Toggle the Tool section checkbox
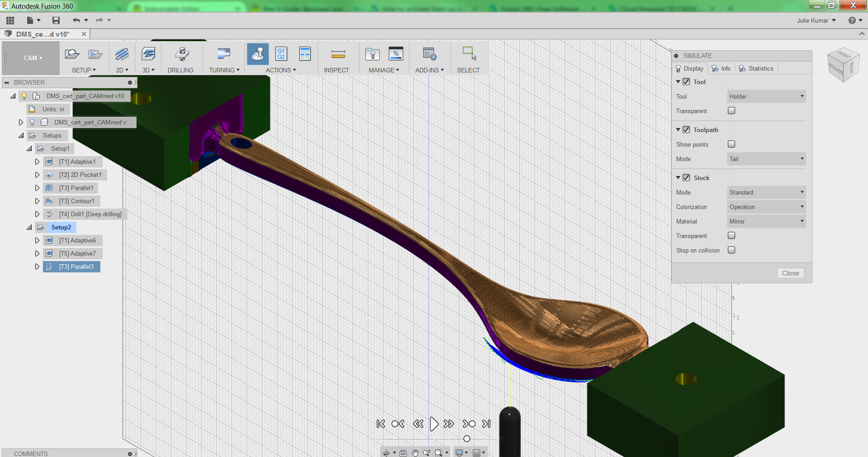Viewport: 868px width, 457px height. pyautogui.click(x=686, y=82)
